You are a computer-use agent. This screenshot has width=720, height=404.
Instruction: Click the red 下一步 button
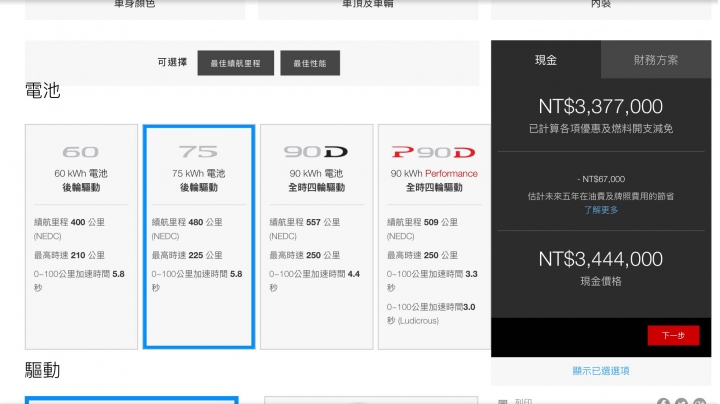coord(674,336)
